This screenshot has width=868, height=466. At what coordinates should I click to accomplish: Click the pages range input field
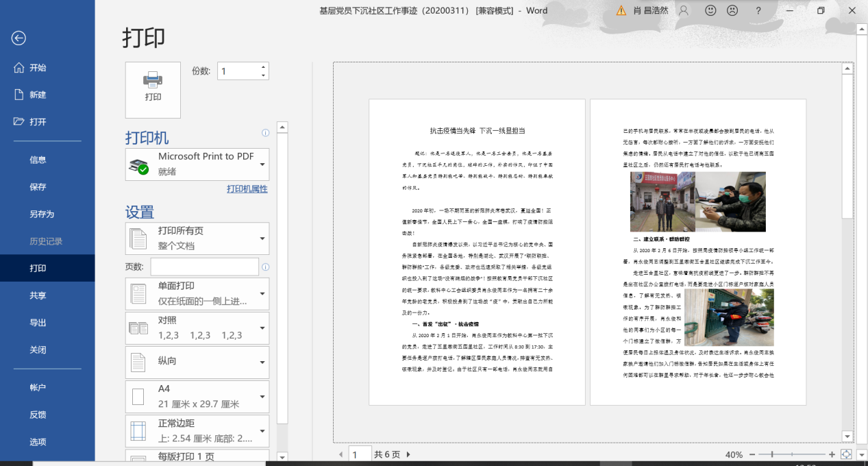coord(204,267)
